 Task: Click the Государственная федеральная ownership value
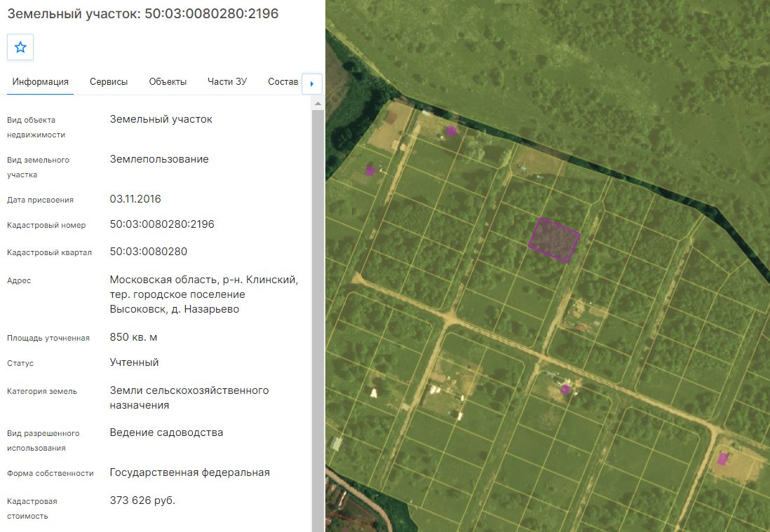189,472
